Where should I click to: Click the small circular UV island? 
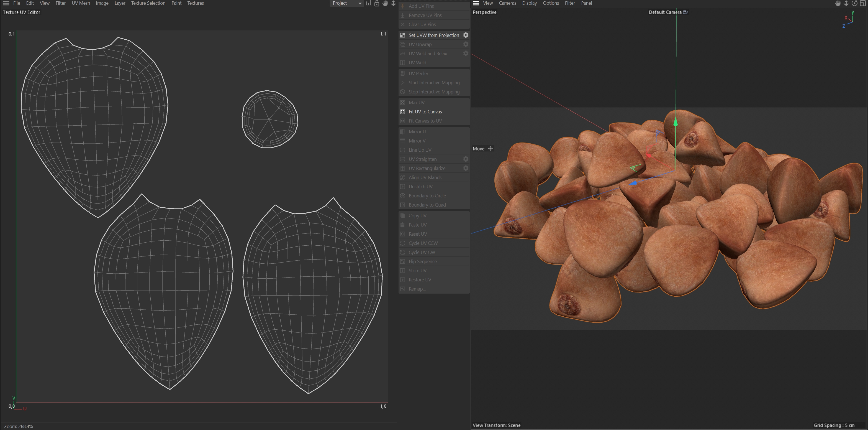coord(269,119)
